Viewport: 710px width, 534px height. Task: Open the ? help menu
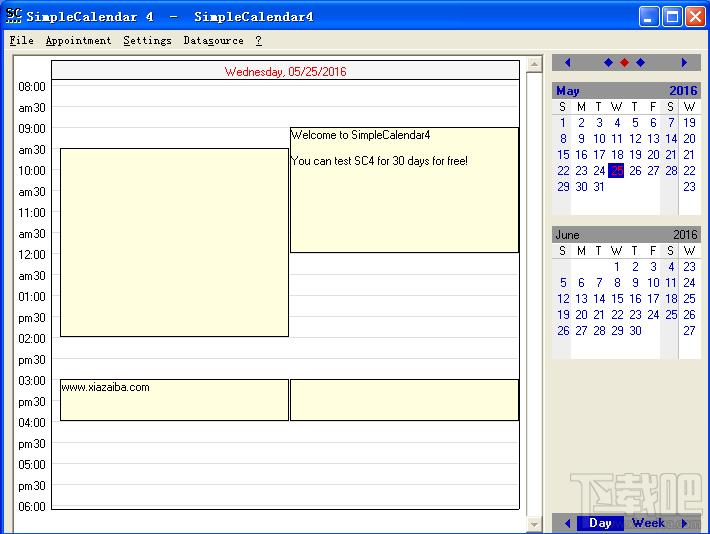tap(258, 40)
